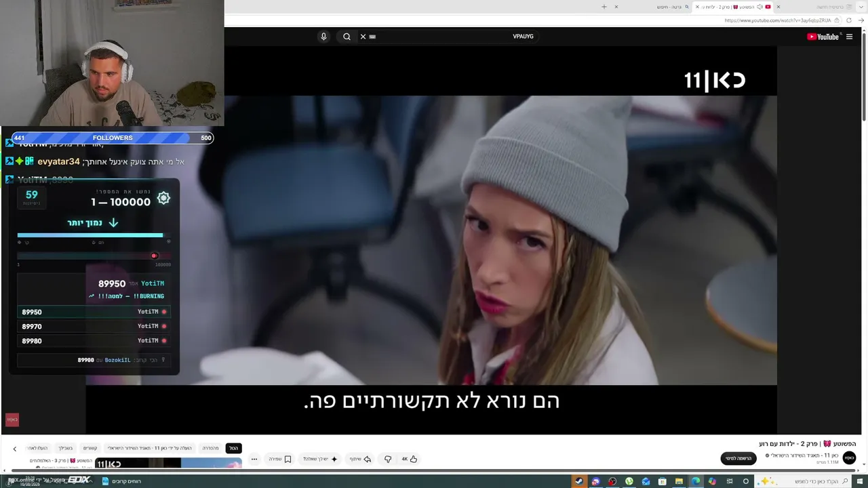Screen dimensions: 868x488
Task: Open Steam from the taskbar
Action: tap(579, 481)
